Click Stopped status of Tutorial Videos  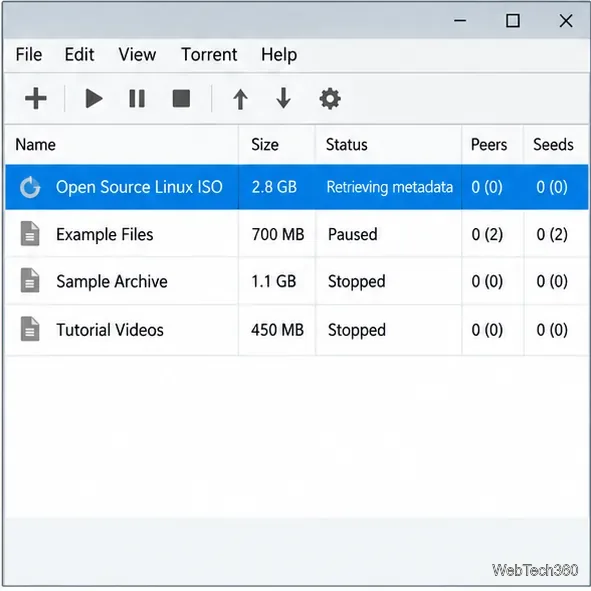click(x=357, y=330)
